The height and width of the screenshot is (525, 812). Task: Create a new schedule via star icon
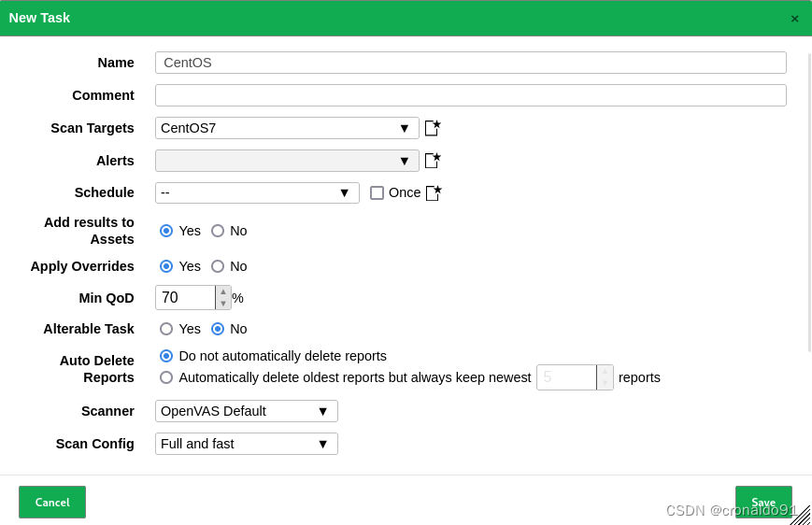(x=434, y=193)
